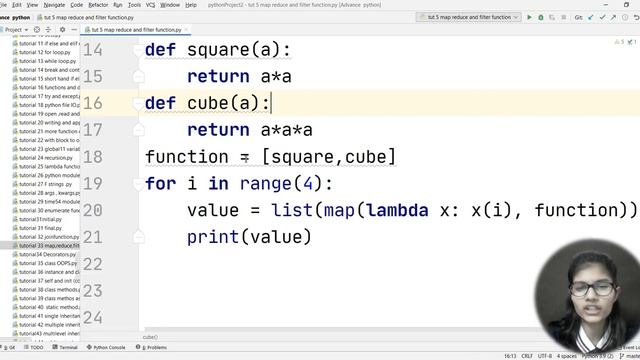Open tutorial 28 args, kwargs.py file
Screen dimensions: 640x360
pyautogui.click(x=46, y=193)
